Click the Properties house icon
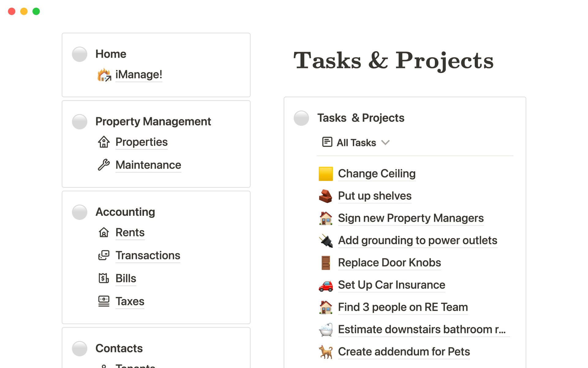 (104, 142)
